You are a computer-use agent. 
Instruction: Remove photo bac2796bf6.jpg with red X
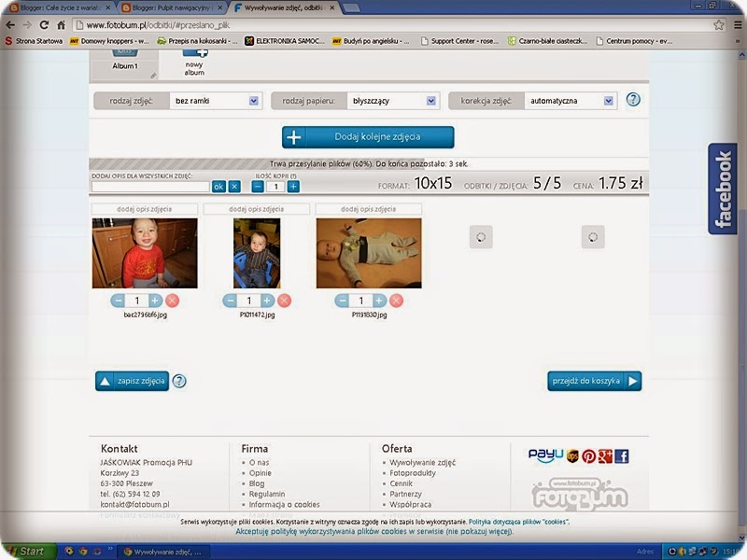172,301
